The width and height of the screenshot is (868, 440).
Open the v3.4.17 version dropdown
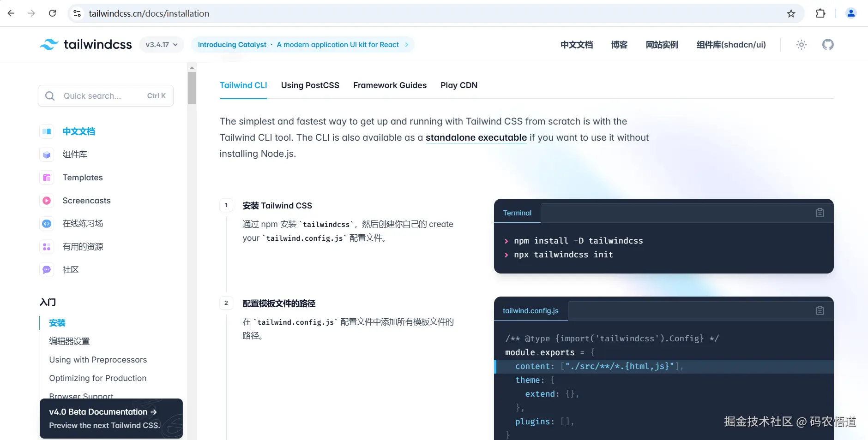[x=162, y=45]
